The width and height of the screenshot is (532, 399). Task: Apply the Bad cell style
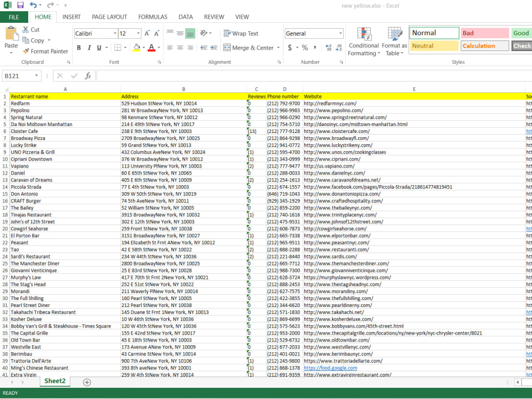(x=485, y=33)
